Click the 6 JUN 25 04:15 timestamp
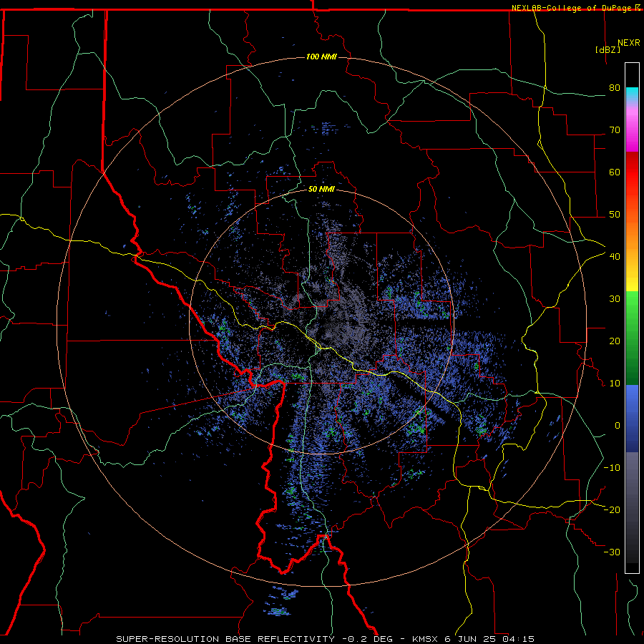The height and width of the screenshot is (644, 644). point(489,639)
